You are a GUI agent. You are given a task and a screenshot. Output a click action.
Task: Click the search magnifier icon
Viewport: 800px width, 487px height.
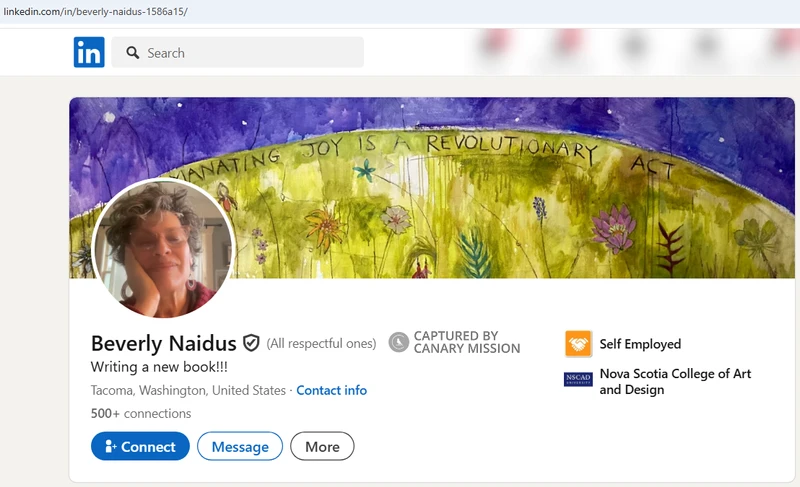(133, 53)
